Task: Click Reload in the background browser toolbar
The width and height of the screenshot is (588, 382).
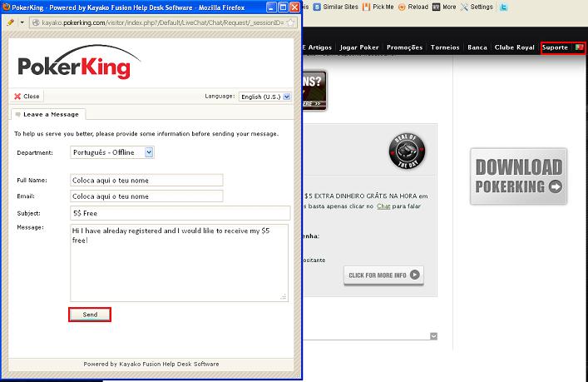Action: pyautogui.click(x=413, y=7)
